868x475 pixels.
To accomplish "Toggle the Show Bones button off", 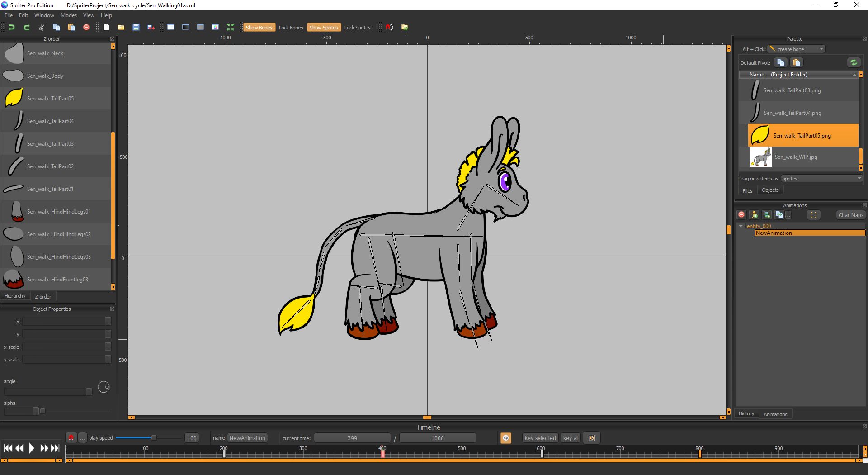I will point(259,28).
